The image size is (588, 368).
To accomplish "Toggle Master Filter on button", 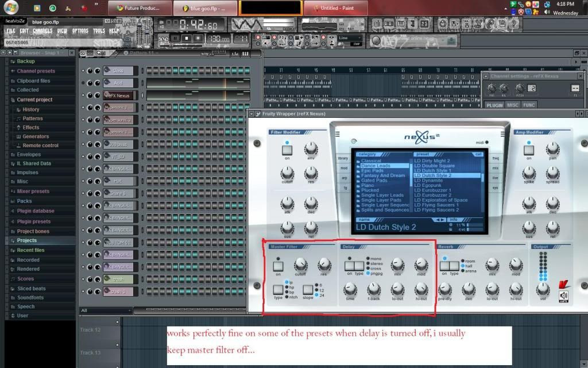I will 278,266.
